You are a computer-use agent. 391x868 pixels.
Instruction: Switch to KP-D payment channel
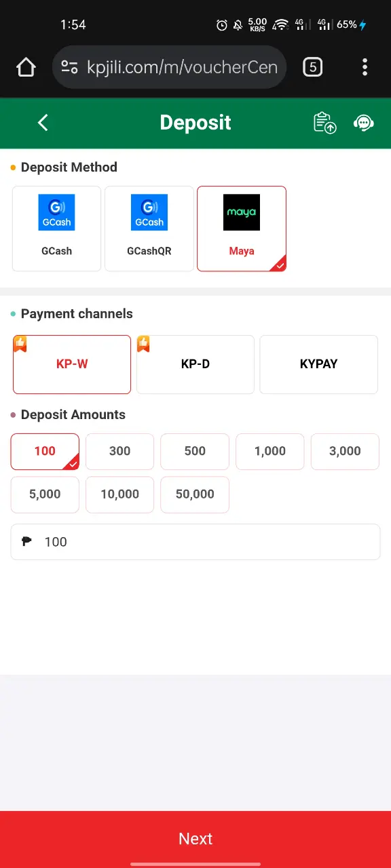click(x=195, y=364)
